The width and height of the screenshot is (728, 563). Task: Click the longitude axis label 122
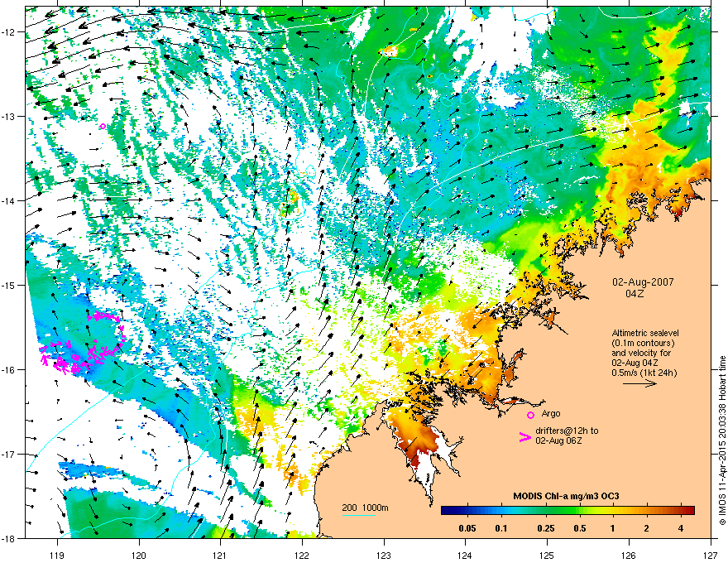point(302,555)
